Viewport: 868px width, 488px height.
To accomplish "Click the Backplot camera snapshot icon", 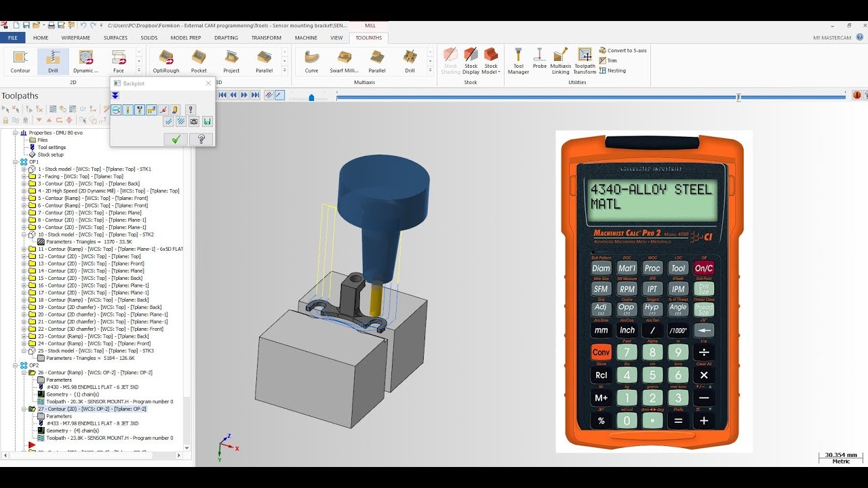I will [x=194, y=122].
